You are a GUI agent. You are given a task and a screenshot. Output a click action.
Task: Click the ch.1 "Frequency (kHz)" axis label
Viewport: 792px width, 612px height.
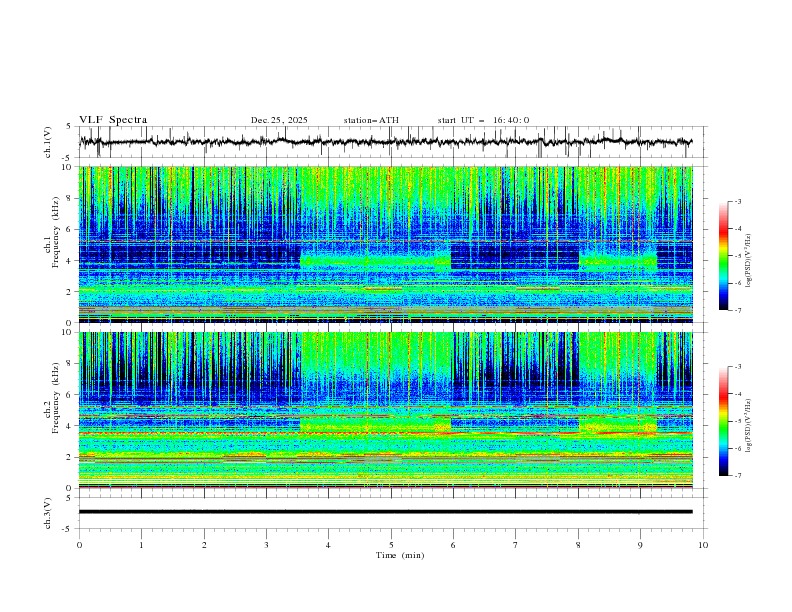point(56,233)
